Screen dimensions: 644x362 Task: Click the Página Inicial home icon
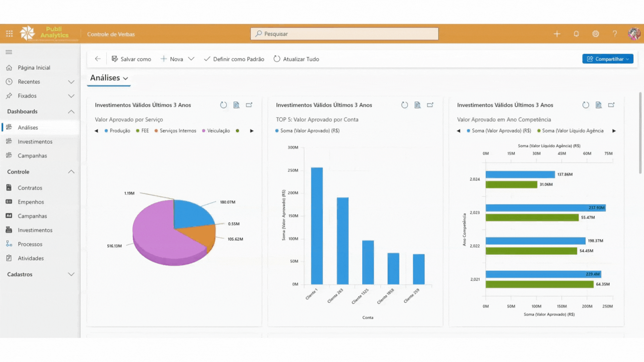click(9, 68)
